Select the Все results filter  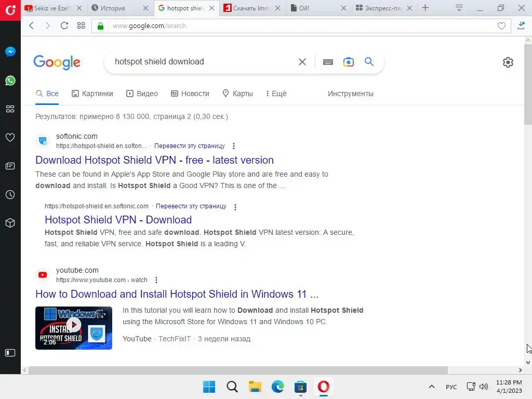pyautogui.click(x=47, y=94)
